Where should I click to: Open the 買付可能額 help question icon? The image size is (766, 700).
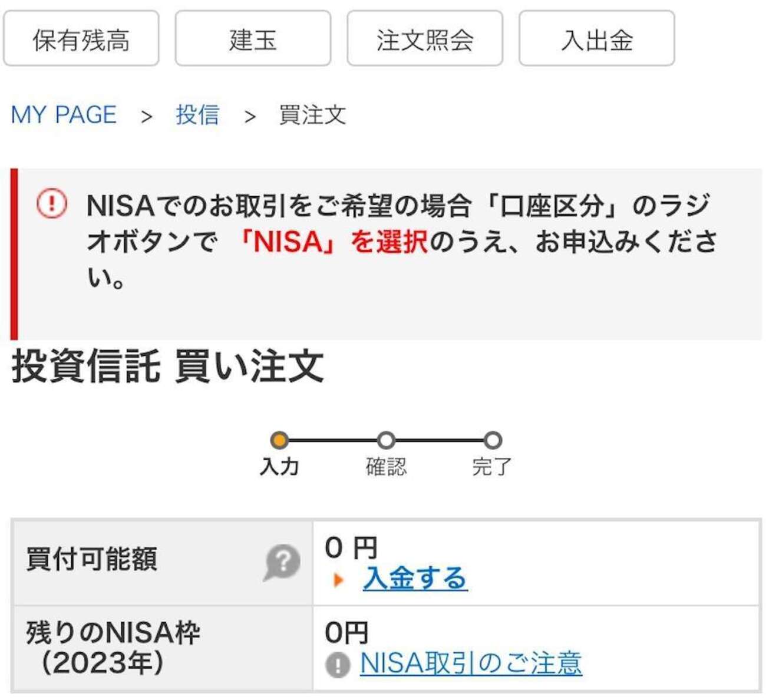[282, 562]
